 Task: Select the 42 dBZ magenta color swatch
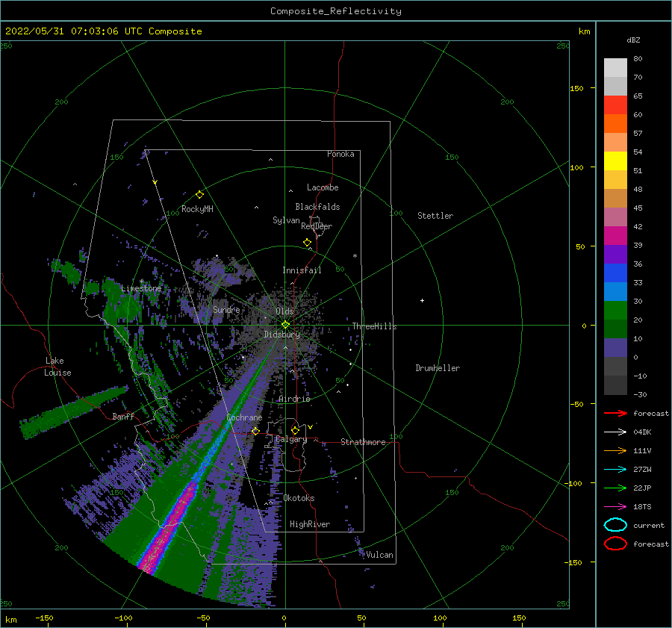pyautogui.click(x=615, y=235)
